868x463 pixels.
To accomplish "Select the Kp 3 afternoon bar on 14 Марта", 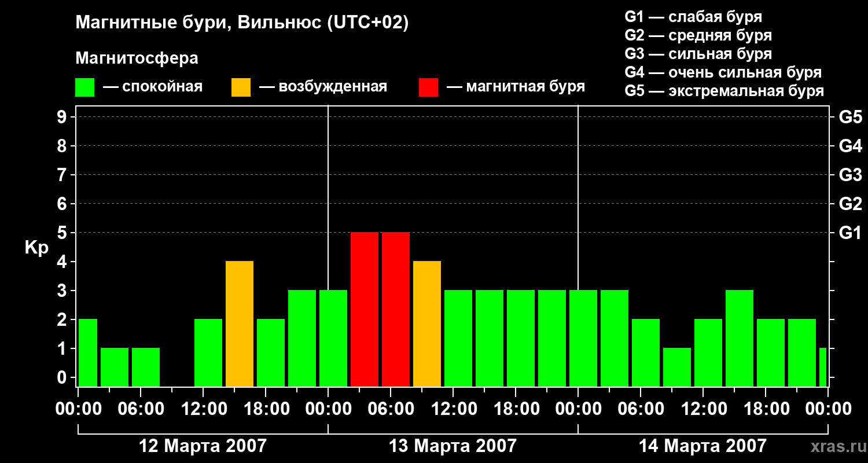I will tap(740, 338).
